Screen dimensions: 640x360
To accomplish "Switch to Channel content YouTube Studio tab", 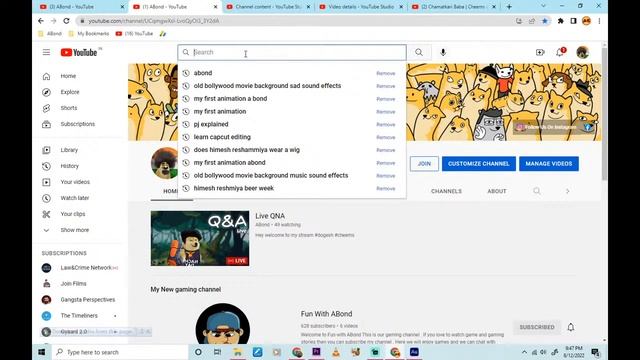I will (268, 7).
